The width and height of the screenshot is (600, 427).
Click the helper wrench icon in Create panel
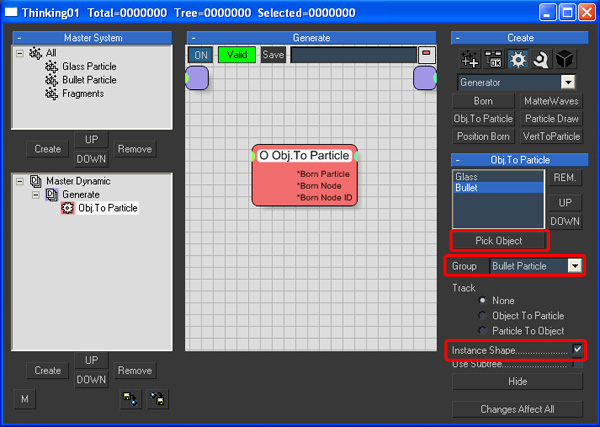[x=541, y=60]
